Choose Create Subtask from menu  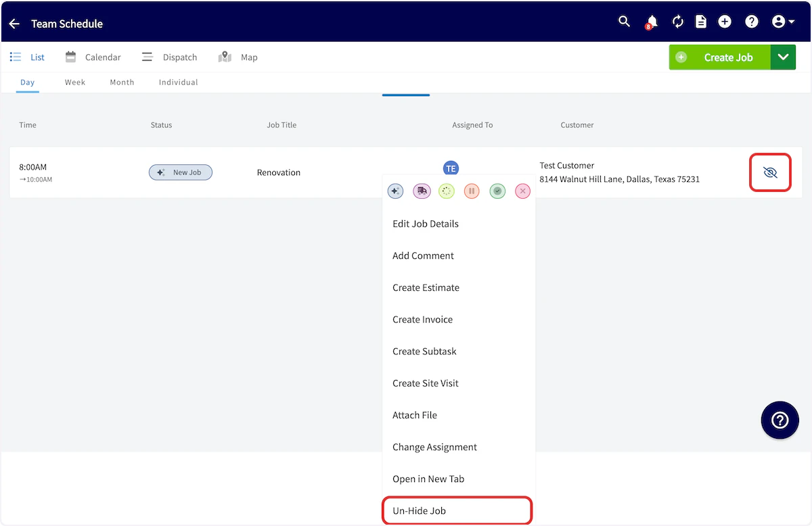tap(459, 351)
